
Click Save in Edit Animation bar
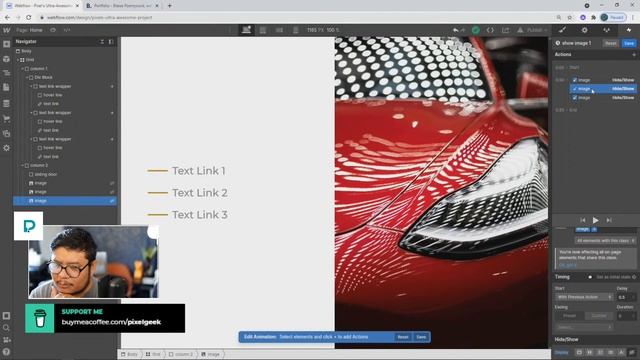pos(421,337)
